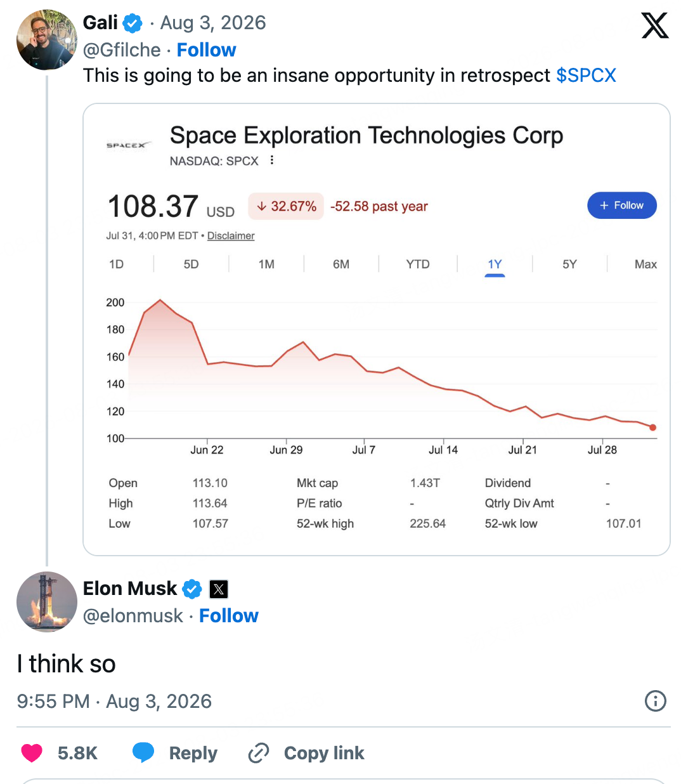Select the 1Y chart range tab
Screen dimensions: 681x784
495,265
